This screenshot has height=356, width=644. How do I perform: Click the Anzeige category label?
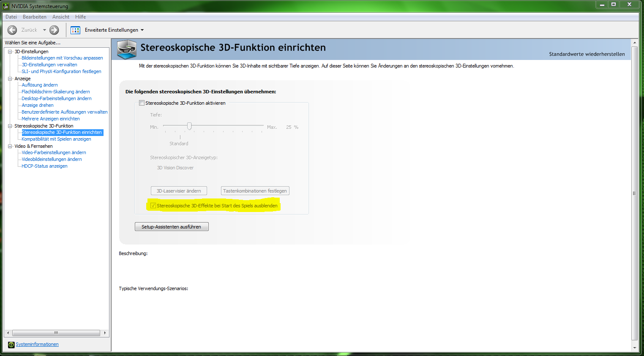click(22, 79)
